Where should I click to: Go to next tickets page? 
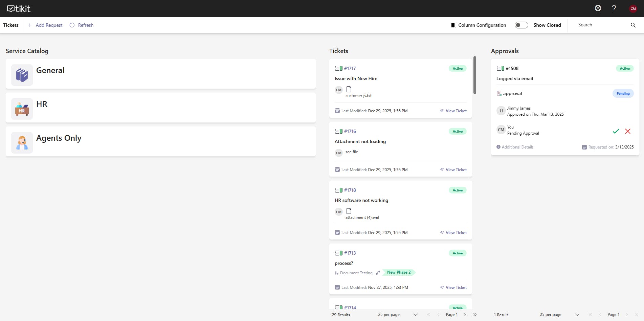465,315
